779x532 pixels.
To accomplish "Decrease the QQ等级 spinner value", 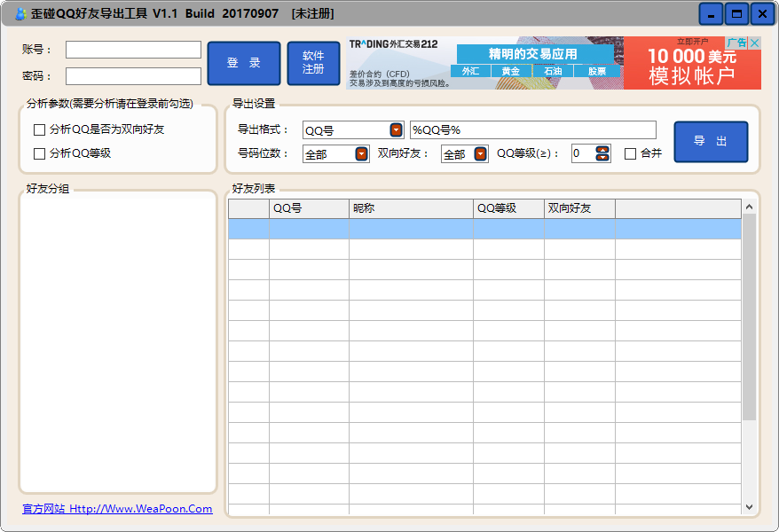I will pos(602,157).
